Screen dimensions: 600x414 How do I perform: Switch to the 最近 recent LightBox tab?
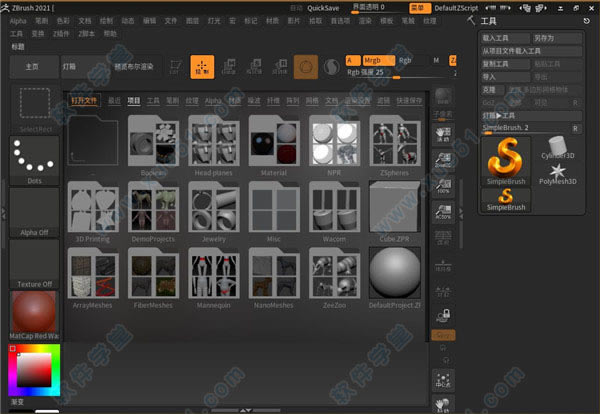point(114,101)
